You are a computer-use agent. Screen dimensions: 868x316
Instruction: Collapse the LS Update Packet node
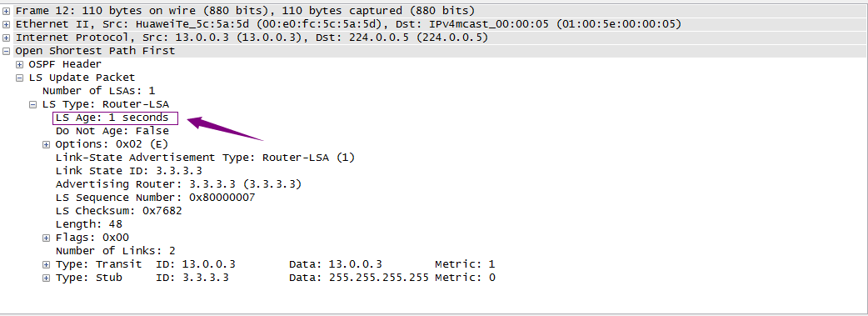(19, 78)
